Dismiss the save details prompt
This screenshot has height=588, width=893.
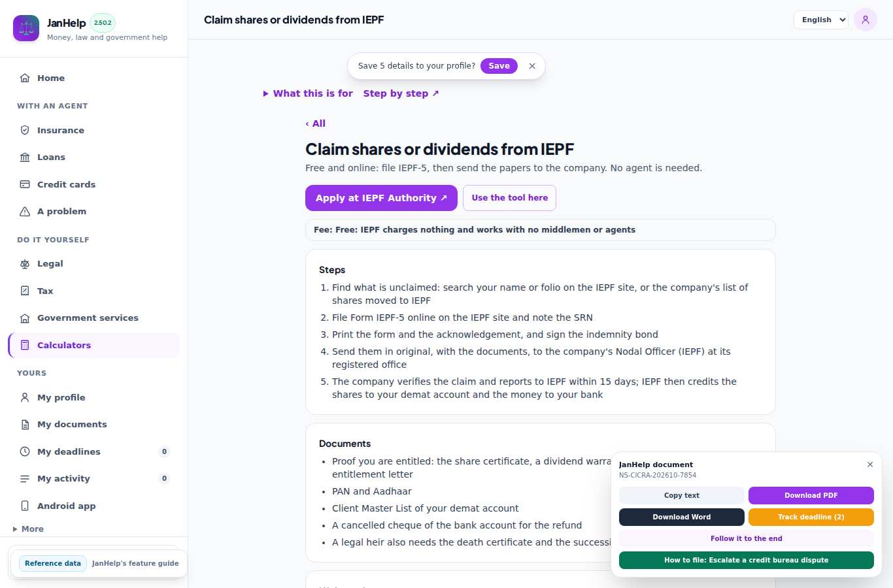tap(532, 66)
